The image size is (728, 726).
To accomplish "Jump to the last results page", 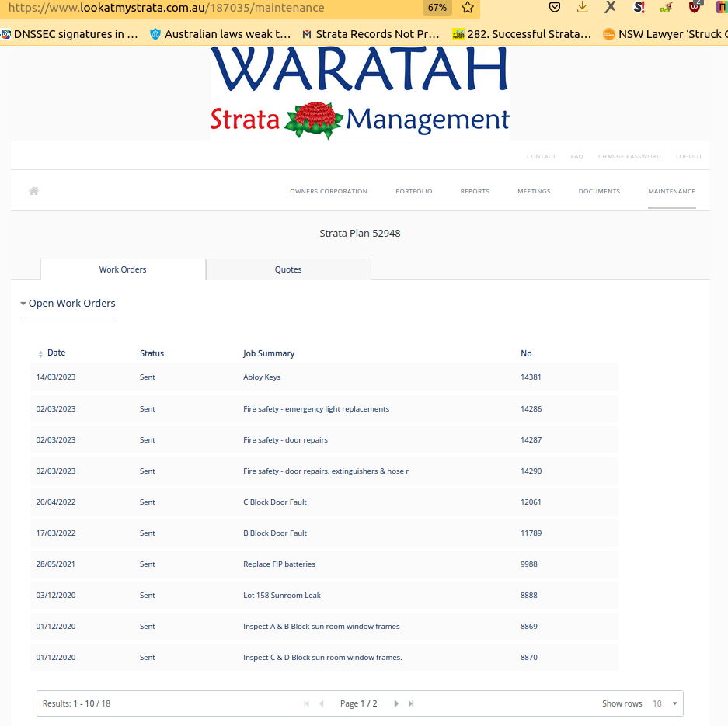I will (411, 703).
